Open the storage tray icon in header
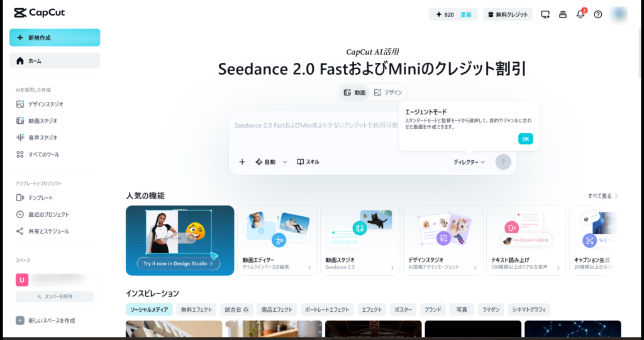This screenshot has width=644, height=340. pos(563,14)
